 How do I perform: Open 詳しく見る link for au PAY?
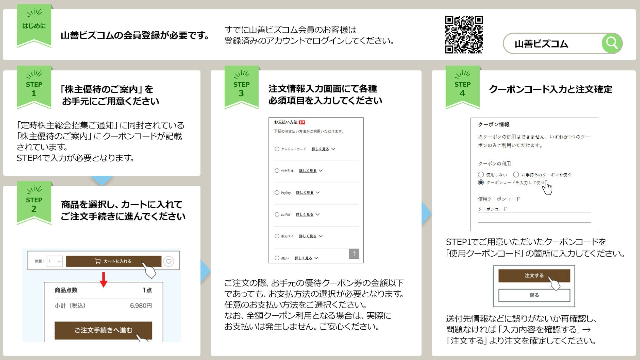click(304, 214)
